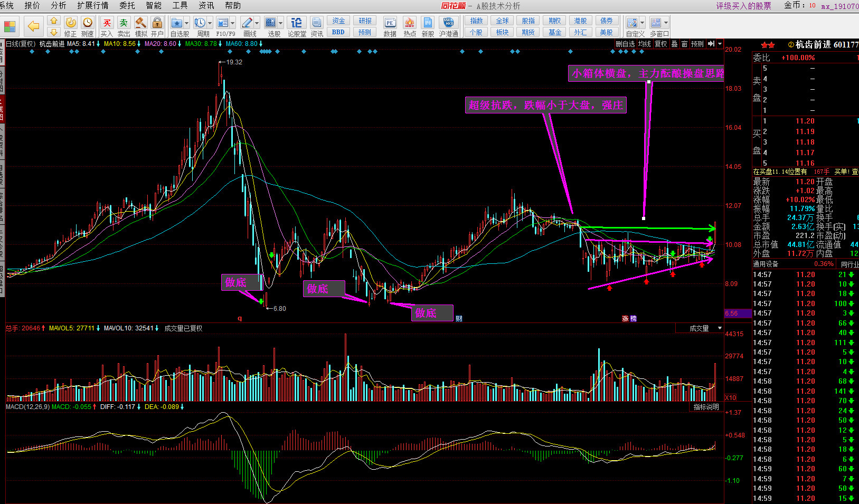The image size is (859, 504).
Task: Open the 扩展行情 menu
Action: pyautogui.click(x=92, y=5)
